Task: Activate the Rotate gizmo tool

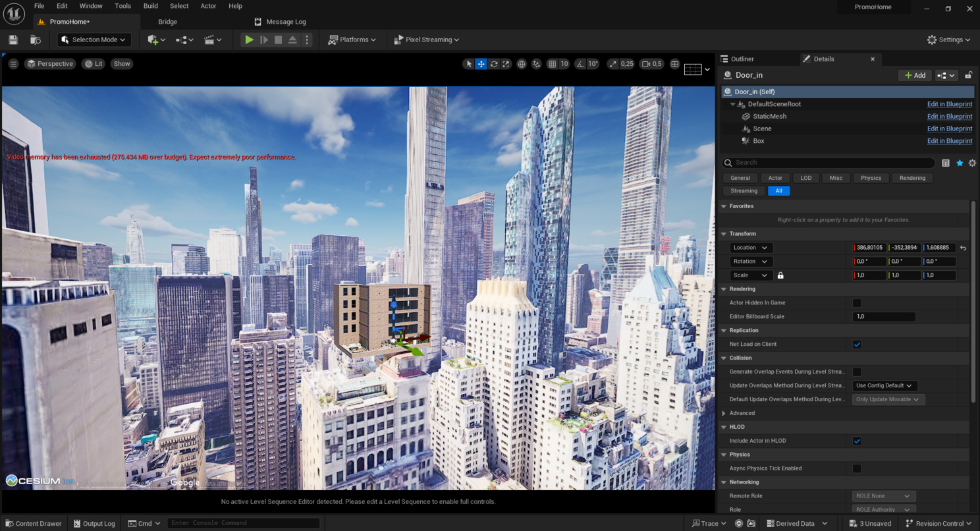Action: [x=493, y=64]
